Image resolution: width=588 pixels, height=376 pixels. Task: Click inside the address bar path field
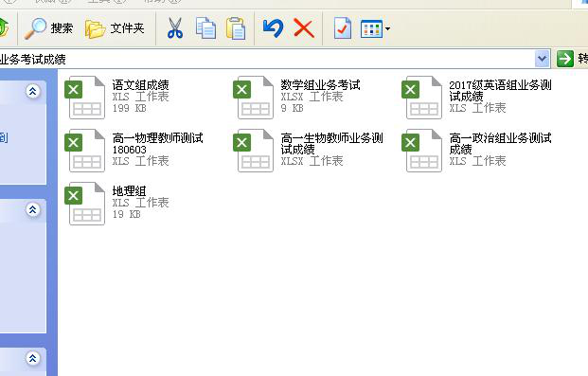pos(267,59)
